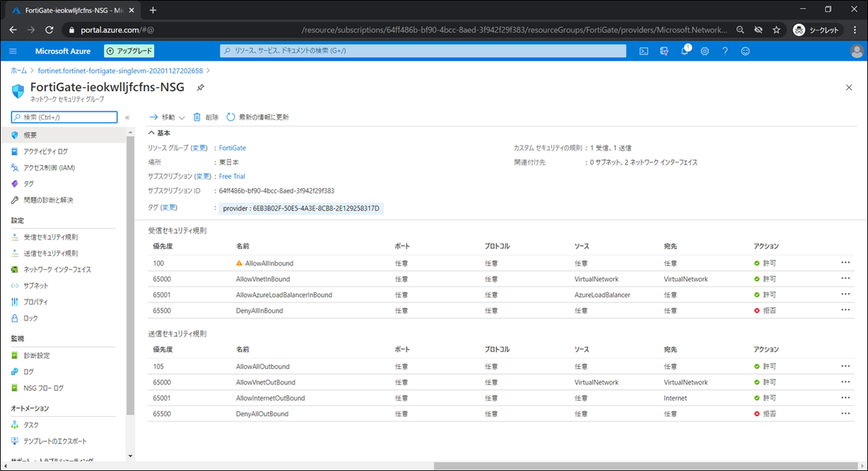The height and width of the screenshot is (471, 868).
Task: Open the portal settings gear
Action: coord(705,51)
